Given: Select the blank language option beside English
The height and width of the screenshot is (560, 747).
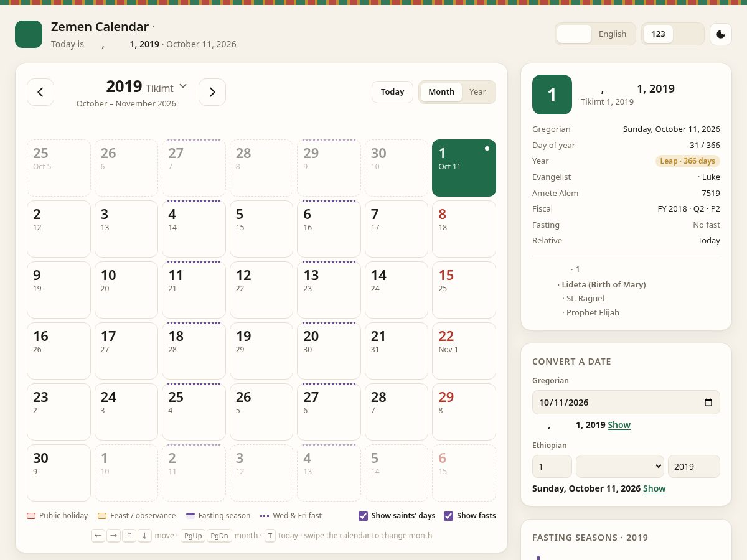Looking at the screenshot, I should pos(574,34).
